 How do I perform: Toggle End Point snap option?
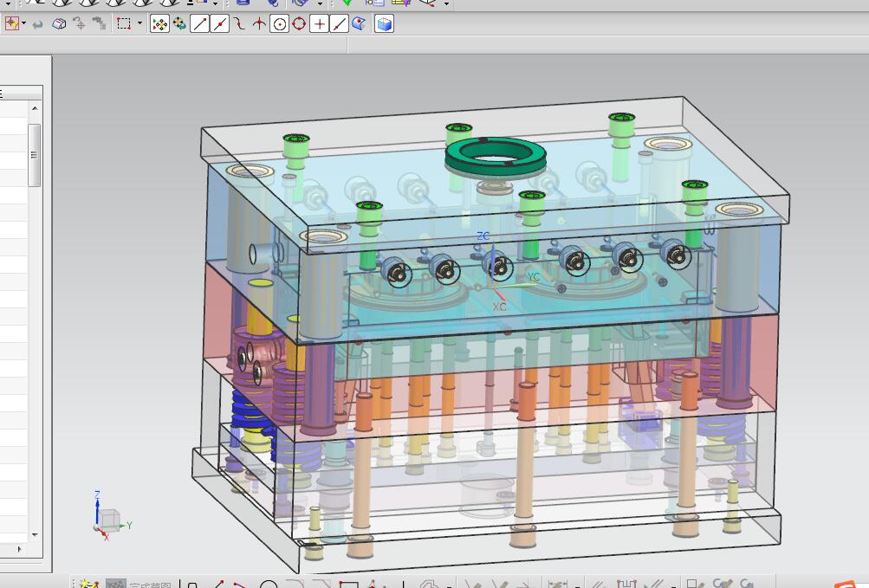click(x=200, y=24)
